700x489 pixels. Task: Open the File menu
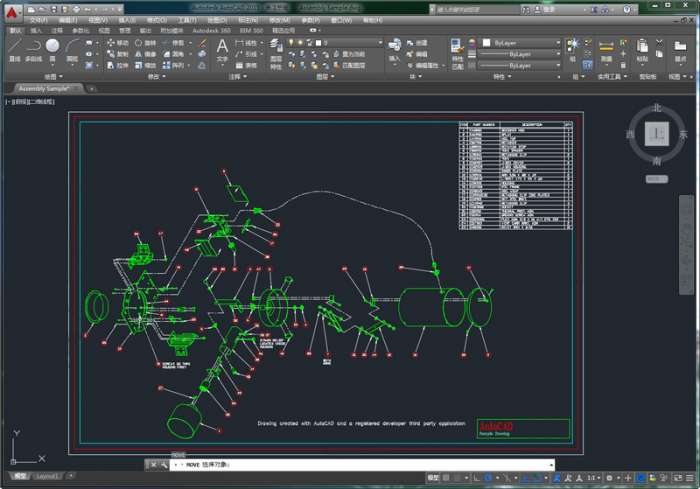pyautogui.click(x=38, y=20)
